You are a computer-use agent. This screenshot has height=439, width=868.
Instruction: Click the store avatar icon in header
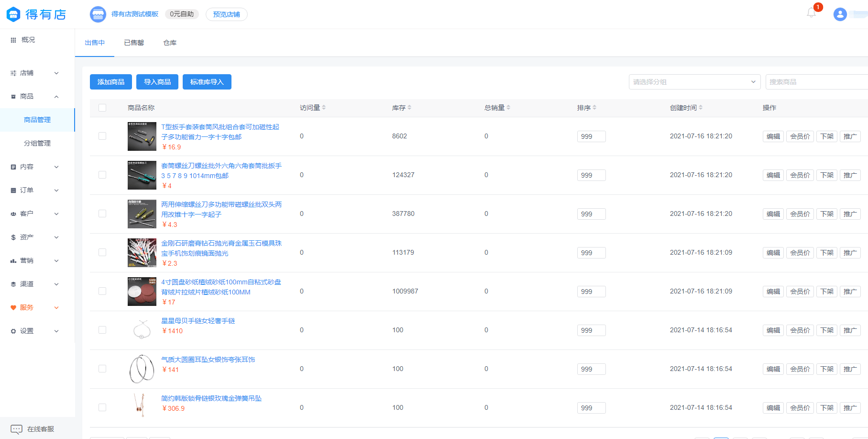coord(98,14)
